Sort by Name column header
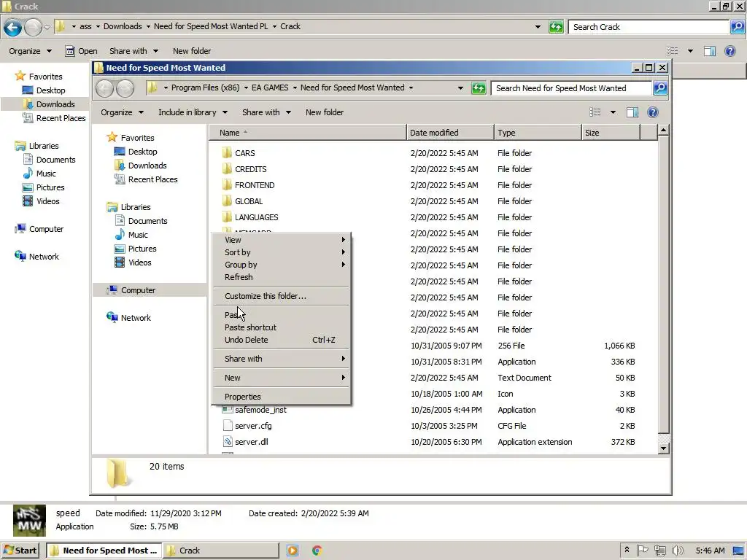Viewport: 747px width, 560px height. [x=308, y=133]
